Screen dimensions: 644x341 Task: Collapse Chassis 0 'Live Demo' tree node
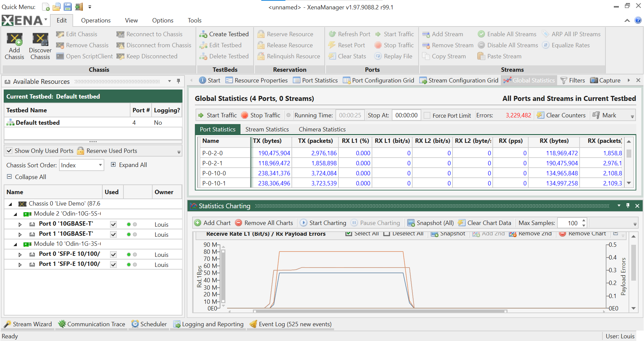click(x=10, y=204)
